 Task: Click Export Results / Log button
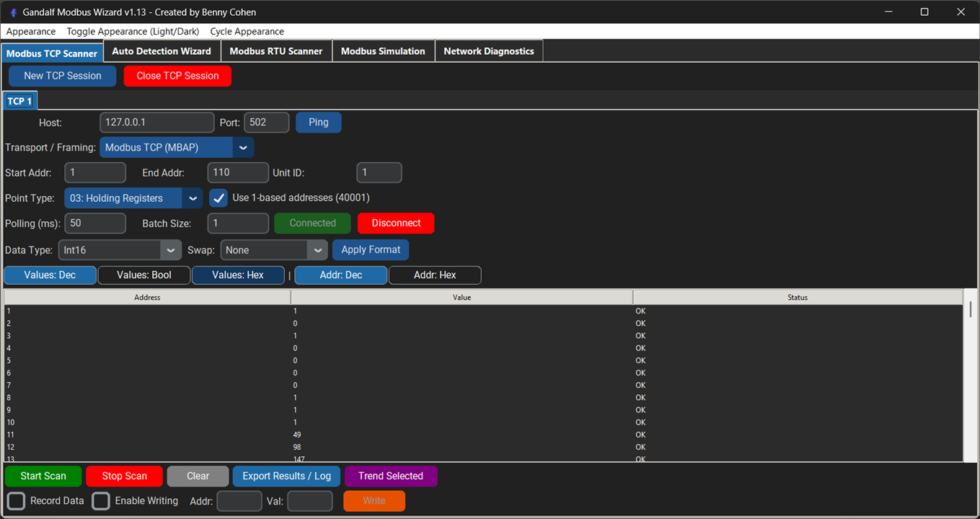[x=286, y=476]
